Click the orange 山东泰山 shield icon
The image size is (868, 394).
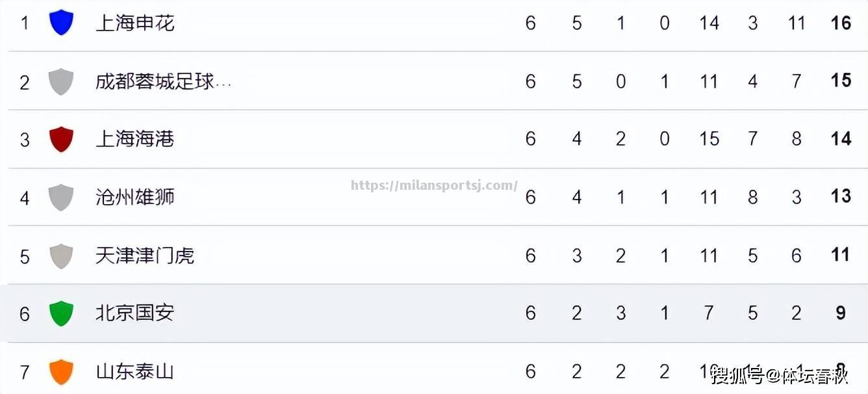(61, 371)
